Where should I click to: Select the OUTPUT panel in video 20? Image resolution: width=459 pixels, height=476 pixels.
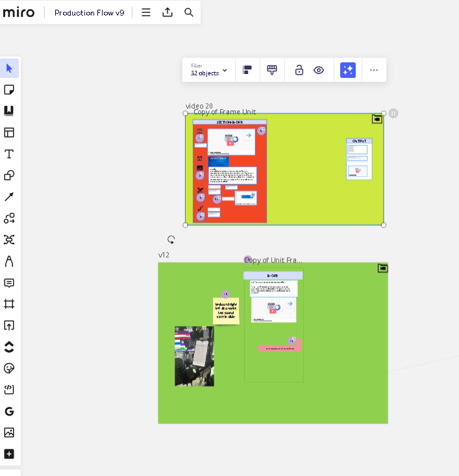click(x=359, y=159)
